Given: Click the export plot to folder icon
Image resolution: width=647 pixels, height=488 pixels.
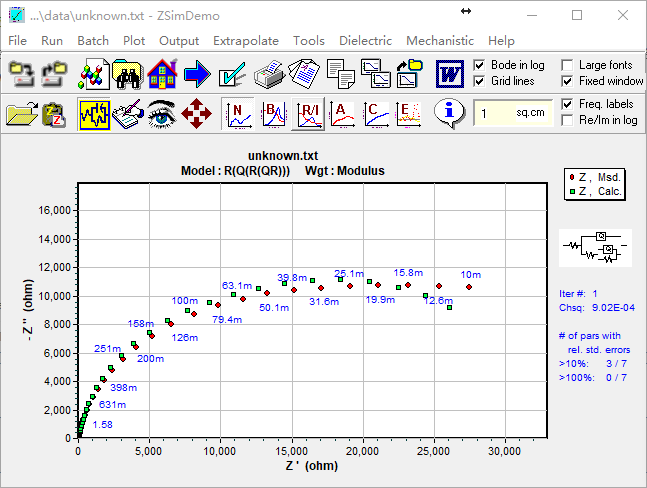Looking at the screenshot, I should click(409, 73).
